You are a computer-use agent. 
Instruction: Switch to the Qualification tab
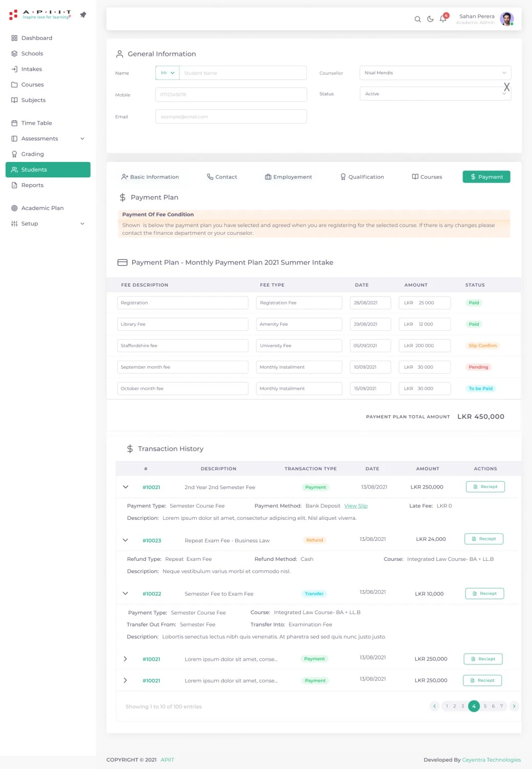pos(362,177)
